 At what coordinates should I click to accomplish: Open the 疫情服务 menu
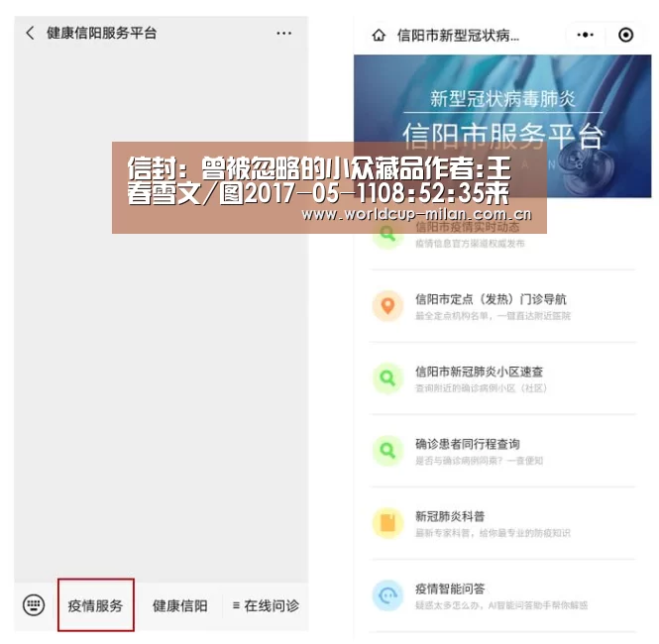pos(95,605)
